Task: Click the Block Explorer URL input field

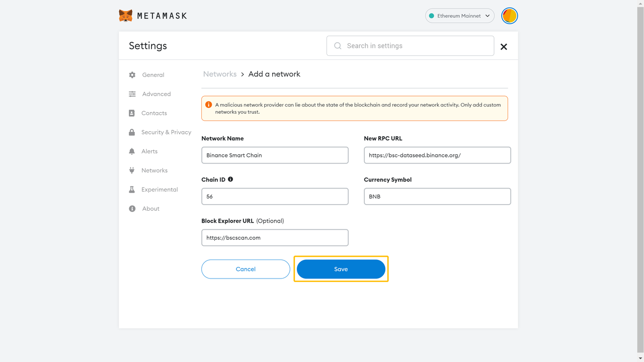Action: click(275, 238)
